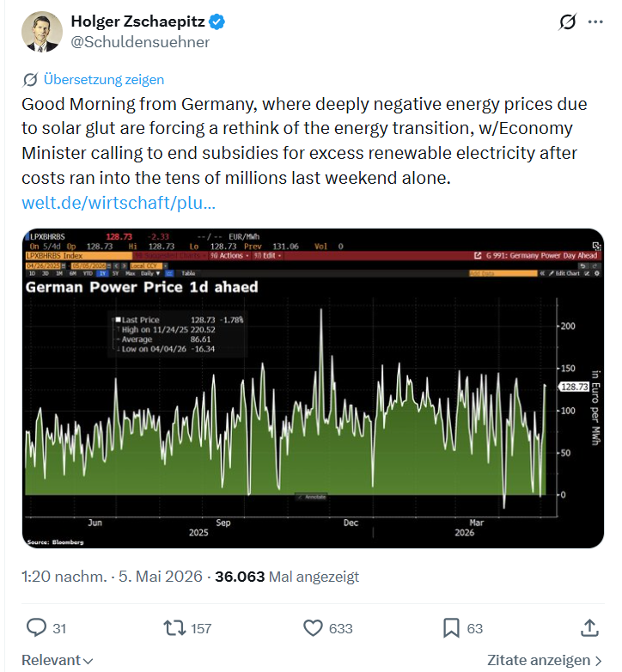Viewport: 622px width, 672px height.
Task: Click the Grok slash icon beside more options
Action: pos(567,21)
